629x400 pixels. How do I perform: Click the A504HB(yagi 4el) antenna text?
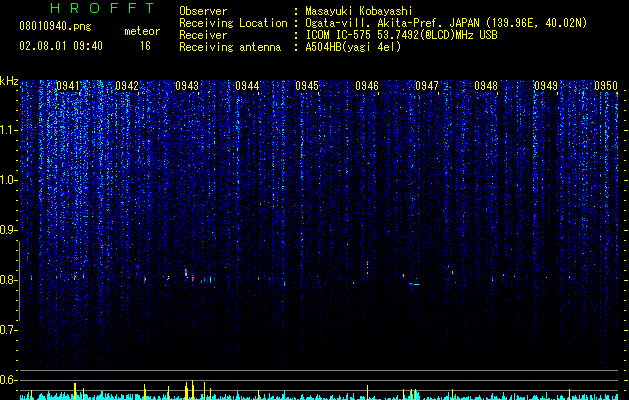[353, 47]
